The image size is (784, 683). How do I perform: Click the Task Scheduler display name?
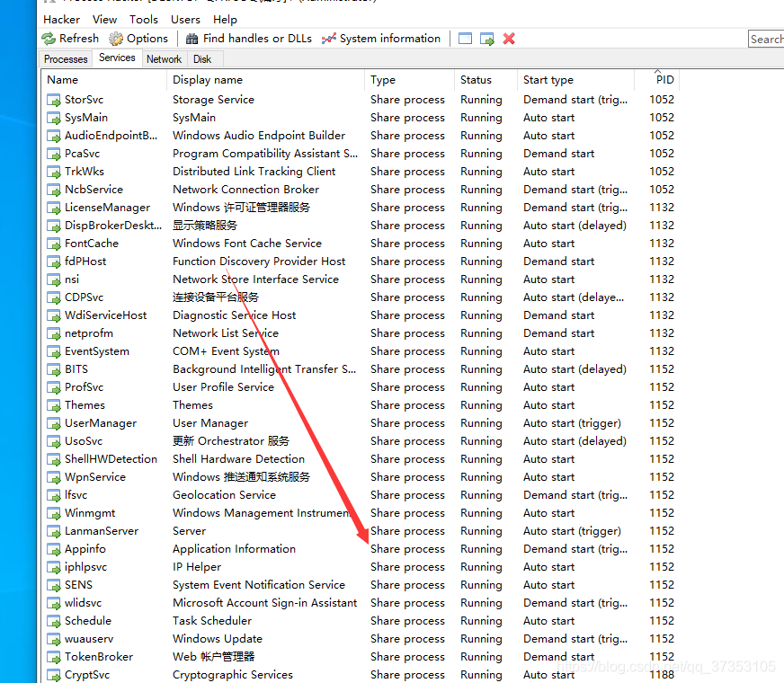click(212, 621)
